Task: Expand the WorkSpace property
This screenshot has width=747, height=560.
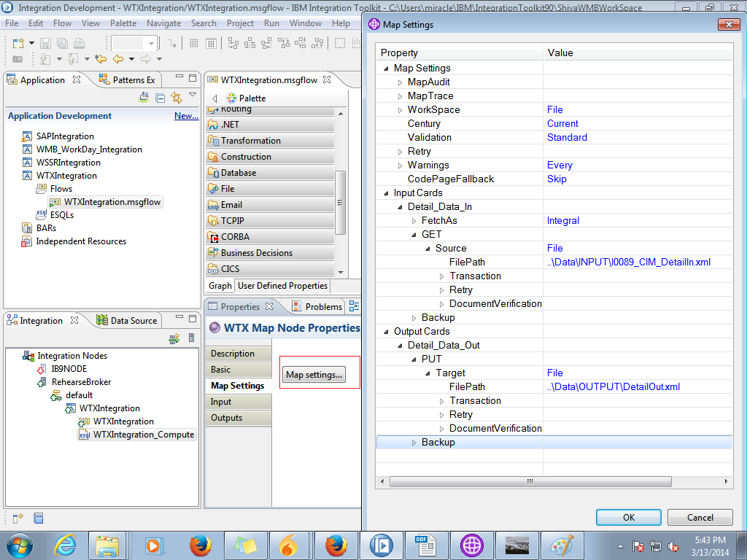Action: coord(400,110)
